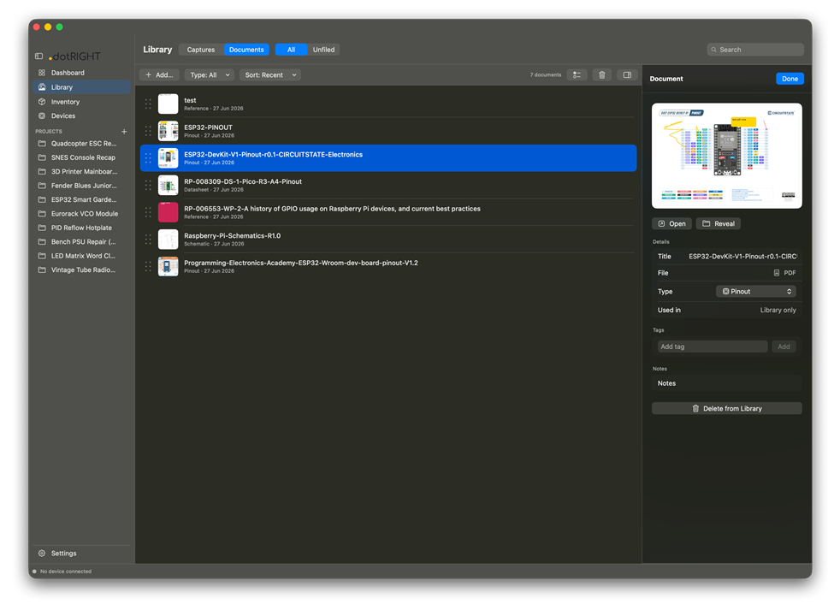Screen dimensions: 840x616
Task: Select the ESP32-DevKit-V1-Pinout CIRCUITSTATE row
Action: pos(388,158)
